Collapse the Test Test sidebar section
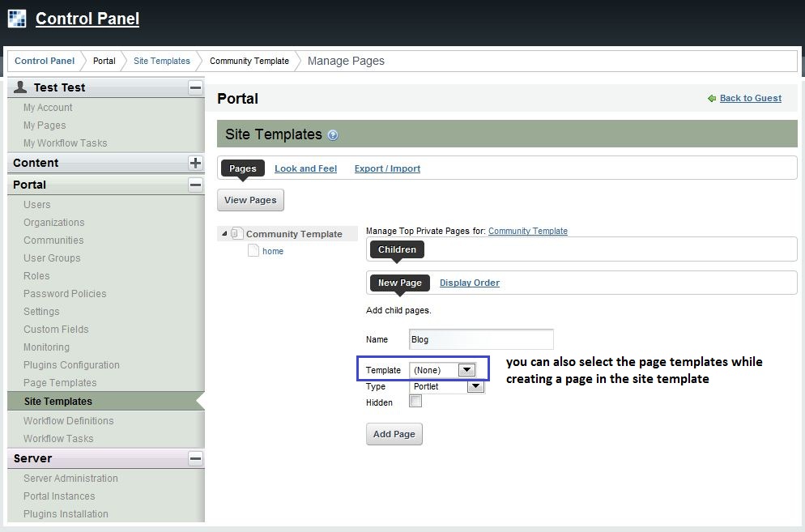 click(195, 87)
